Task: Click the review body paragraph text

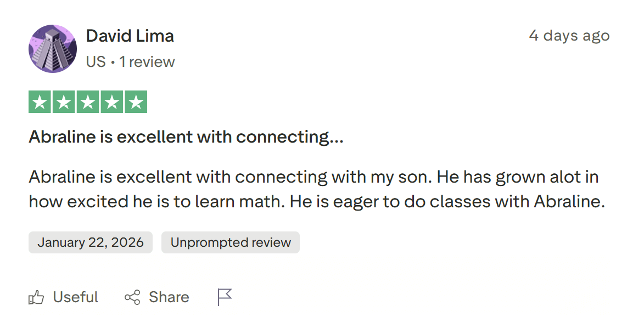Action: 316,189
